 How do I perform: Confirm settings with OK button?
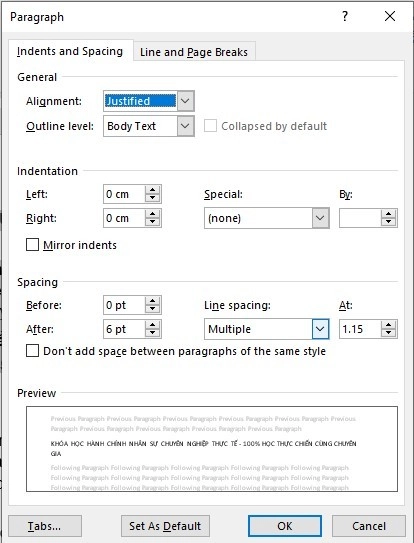pos(285,526)
